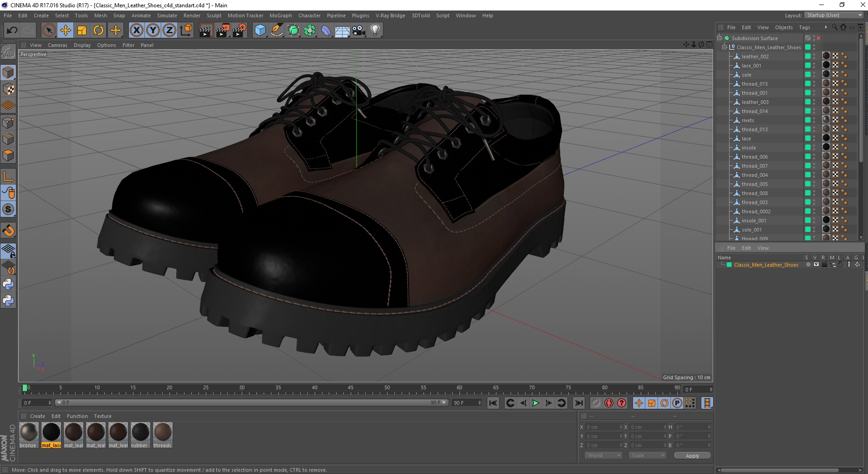Add a Cube primitive object

(x=260, y=31)
